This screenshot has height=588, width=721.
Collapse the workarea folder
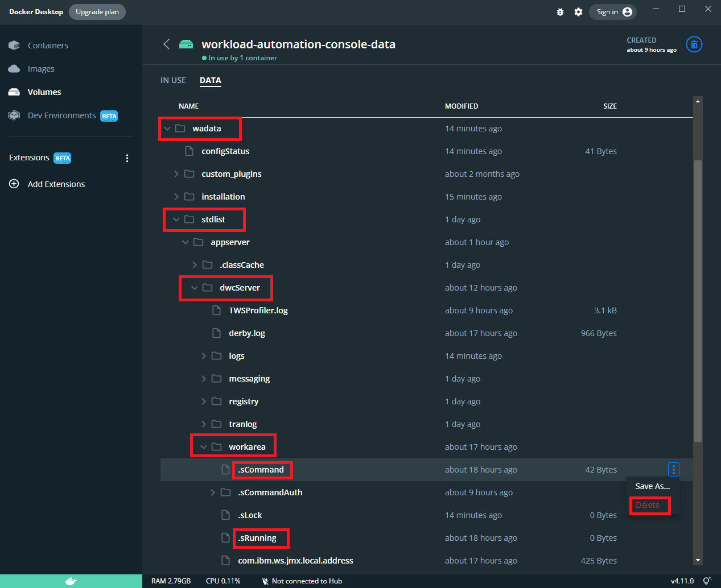(x=204, y=447)
